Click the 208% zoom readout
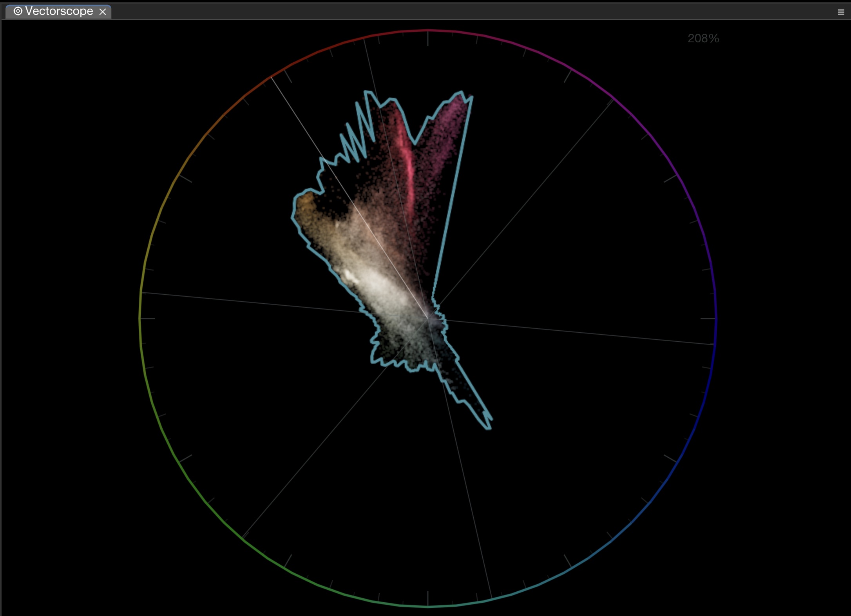 703,38
